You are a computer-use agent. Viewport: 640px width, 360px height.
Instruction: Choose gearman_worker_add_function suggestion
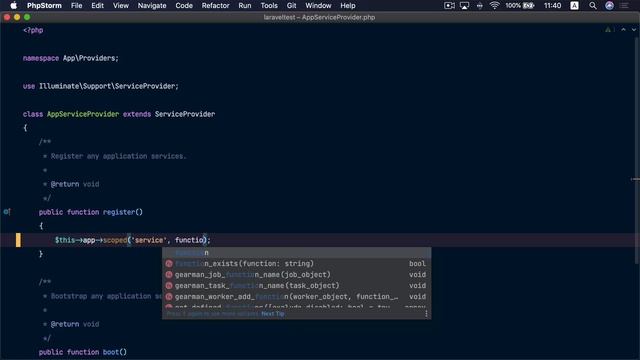[296, 297]
